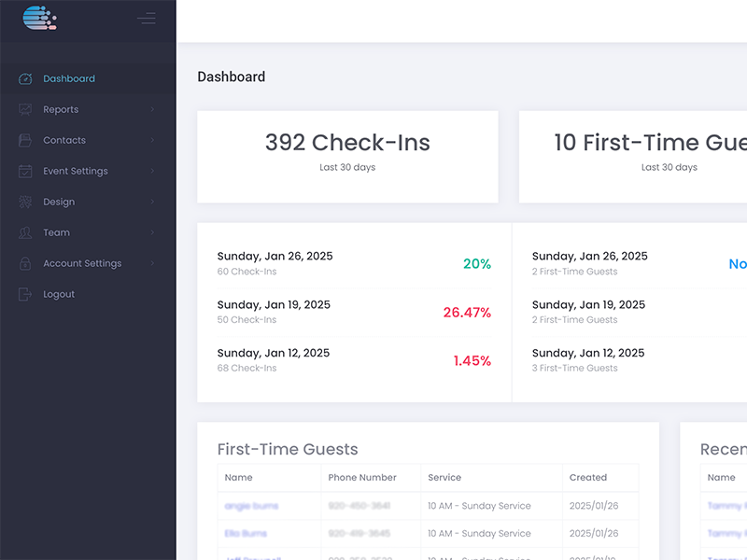
Task: Open Dashboard from the sidebar
Action: (x=88, y=78)
